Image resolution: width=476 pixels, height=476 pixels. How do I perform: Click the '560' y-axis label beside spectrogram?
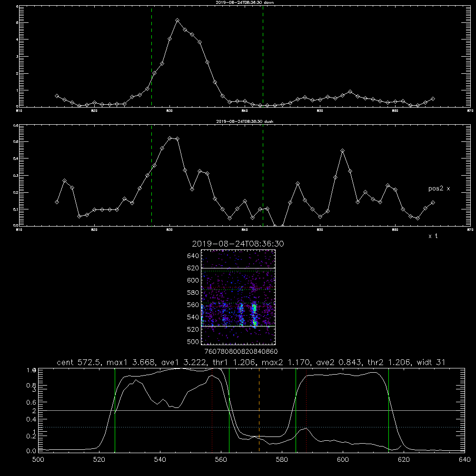[193, 305]
